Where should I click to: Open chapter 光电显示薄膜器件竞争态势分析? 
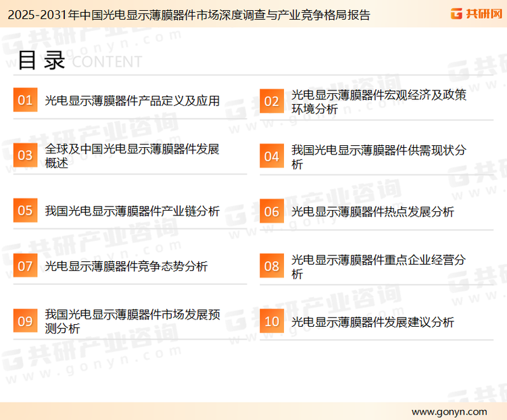pyautogui.click(x=126, y=266)
